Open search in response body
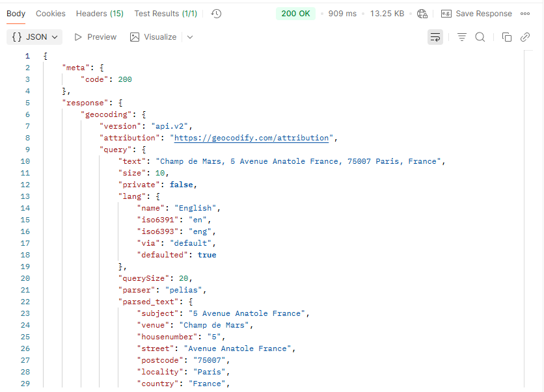 pyautogui.click(x=480, y=37)
